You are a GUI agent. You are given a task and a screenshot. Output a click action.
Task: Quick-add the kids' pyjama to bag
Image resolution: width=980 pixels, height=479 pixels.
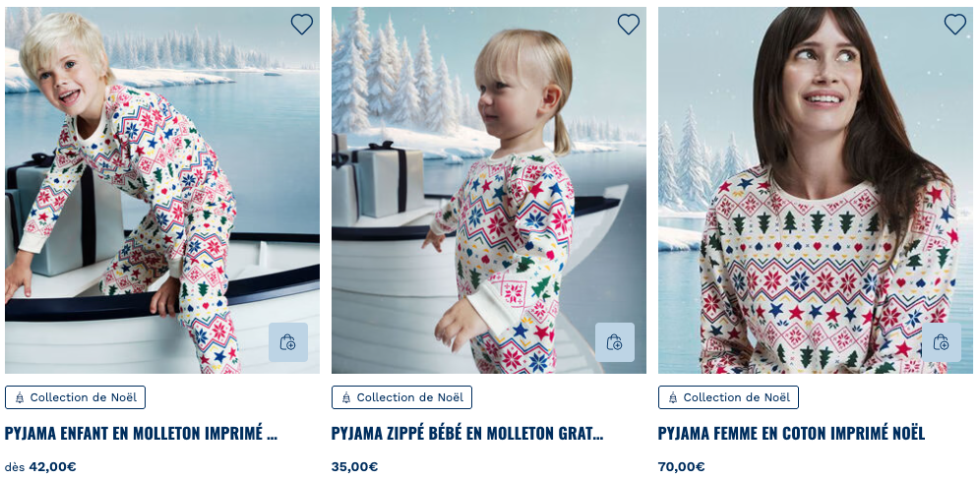288,342
